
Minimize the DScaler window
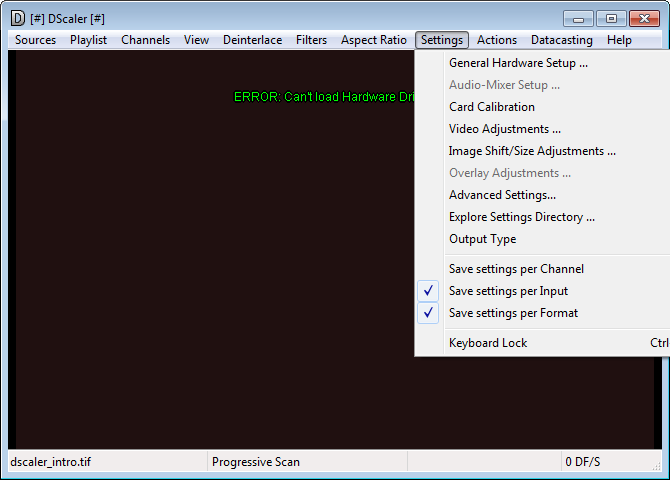578,19
